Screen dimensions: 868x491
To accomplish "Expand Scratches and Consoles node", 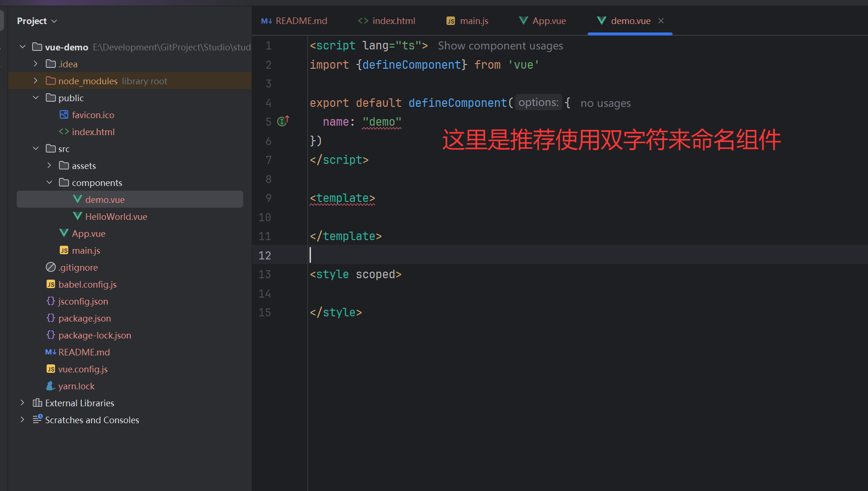I will [23, 419].
